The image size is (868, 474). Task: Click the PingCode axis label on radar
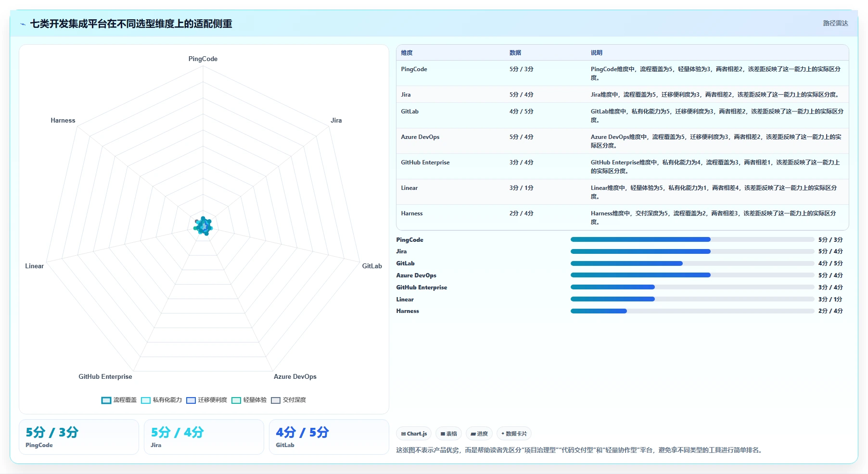click(203, 59)
